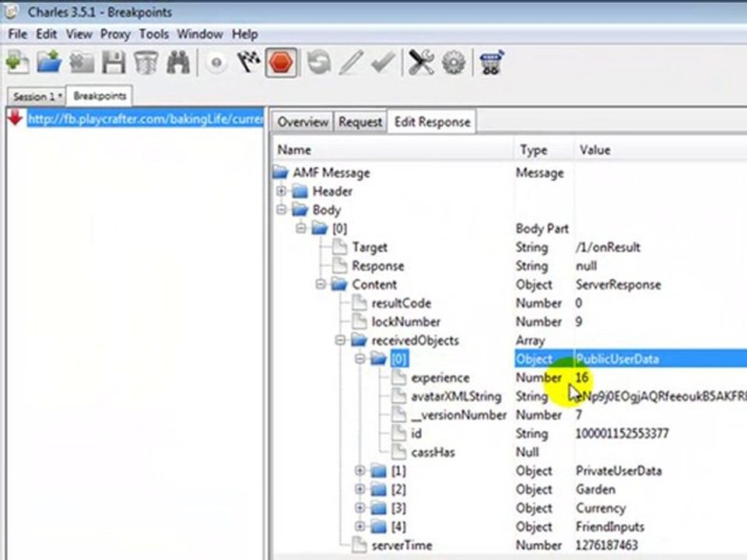Collapse the PublicUserData [0] node
Image resolution: width=747 pixels, height=560 pixels.
tap(360, 359)
